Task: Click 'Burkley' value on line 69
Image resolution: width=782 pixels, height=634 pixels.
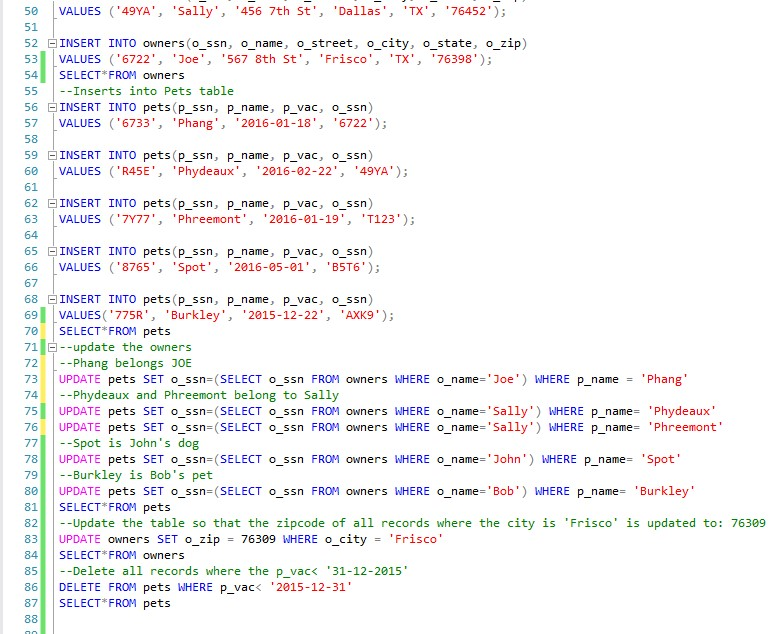Action: click(x=196, y=315)
